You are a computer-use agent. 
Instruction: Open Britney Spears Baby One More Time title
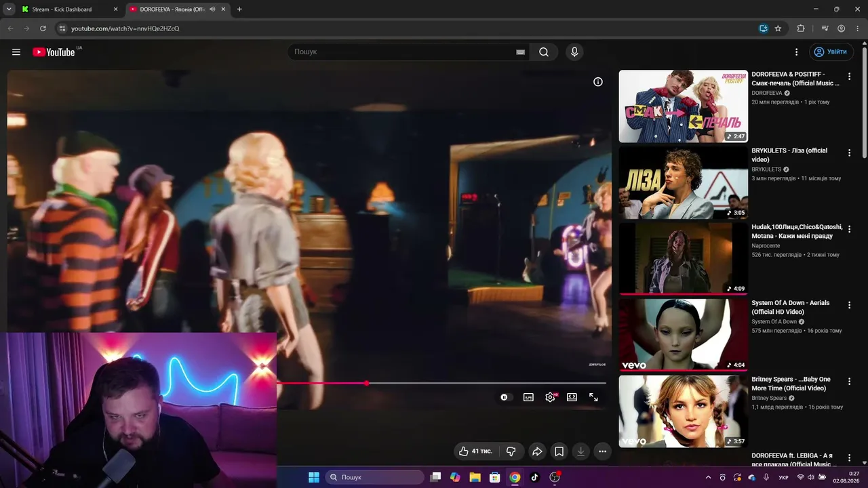pyautogui.click(x=791, y=384)
